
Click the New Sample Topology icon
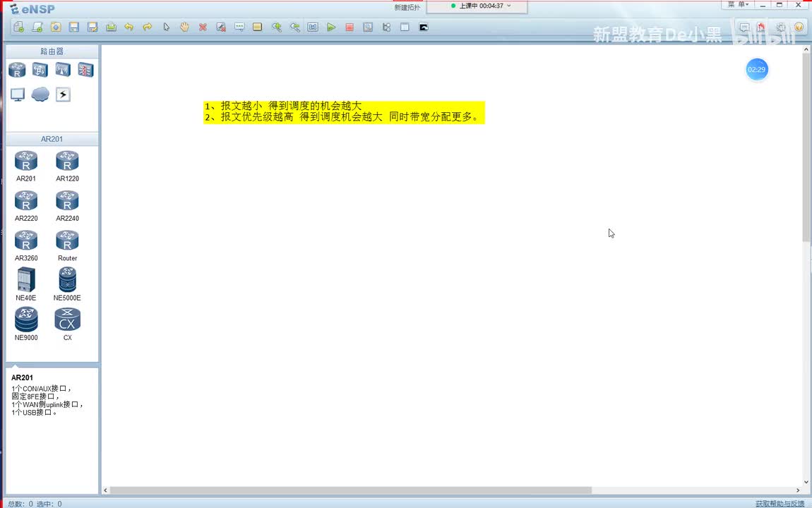tap(37, 27)
